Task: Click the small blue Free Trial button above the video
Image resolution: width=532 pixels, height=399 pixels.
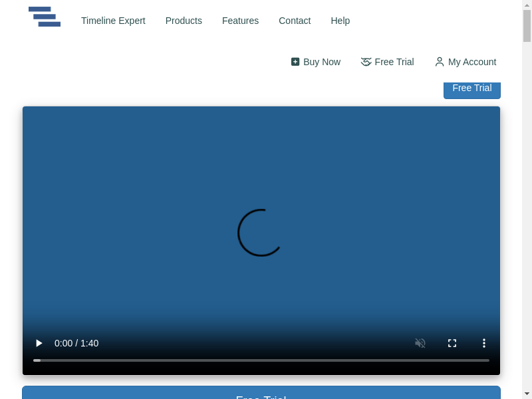Action: 471,88
